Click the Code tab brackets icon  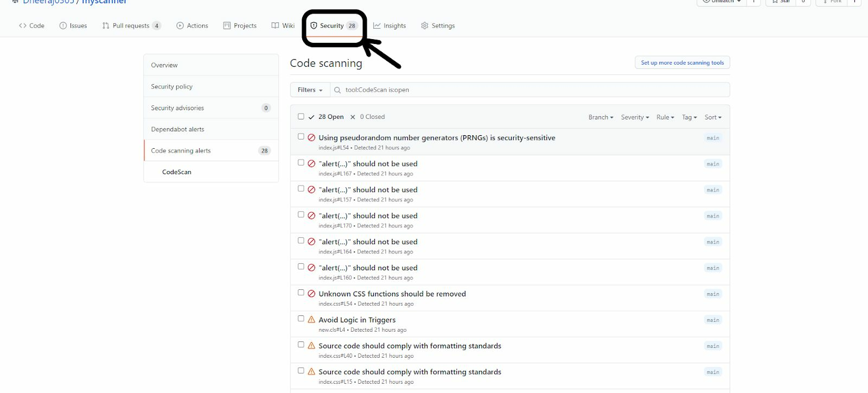(x=23, y=26)
